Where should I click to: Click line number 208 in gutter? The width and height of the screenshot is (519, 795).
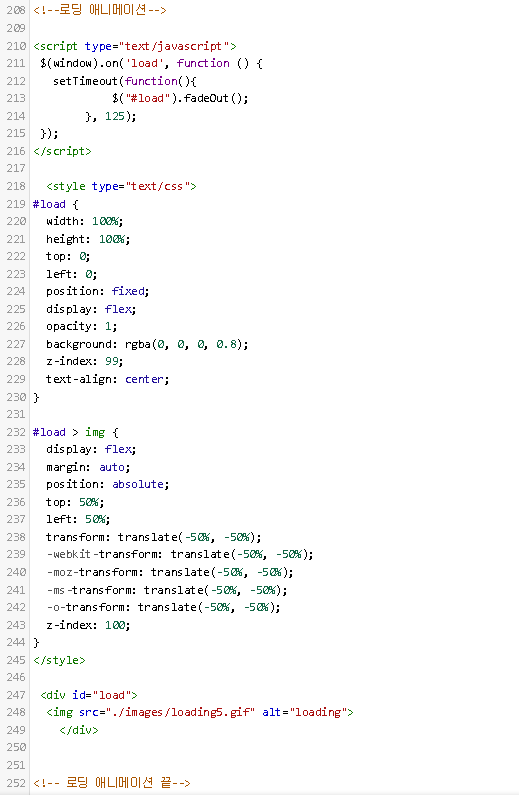pyautogui.click(x=16, y=10)
